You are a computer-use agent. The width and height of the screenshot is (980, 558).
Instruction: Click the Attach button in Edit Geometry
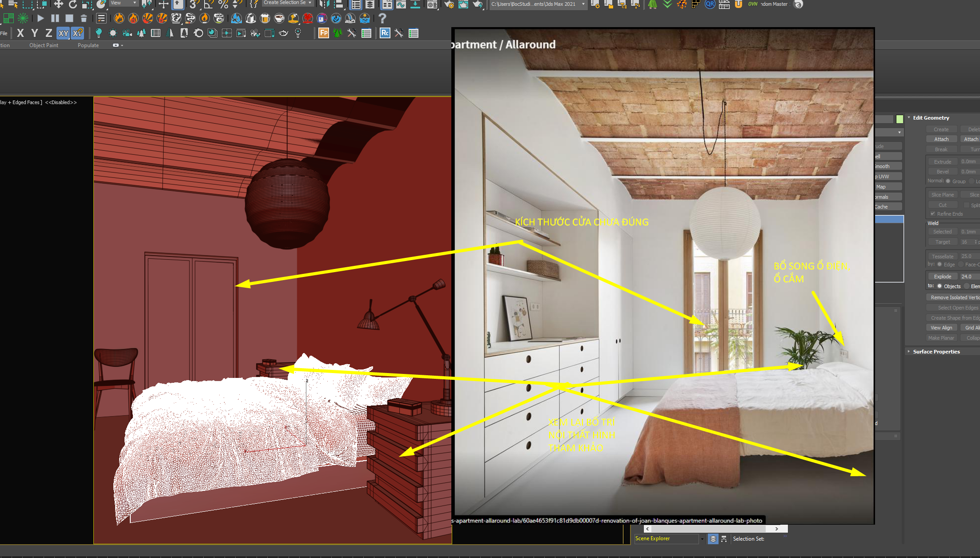coord(941,139)
